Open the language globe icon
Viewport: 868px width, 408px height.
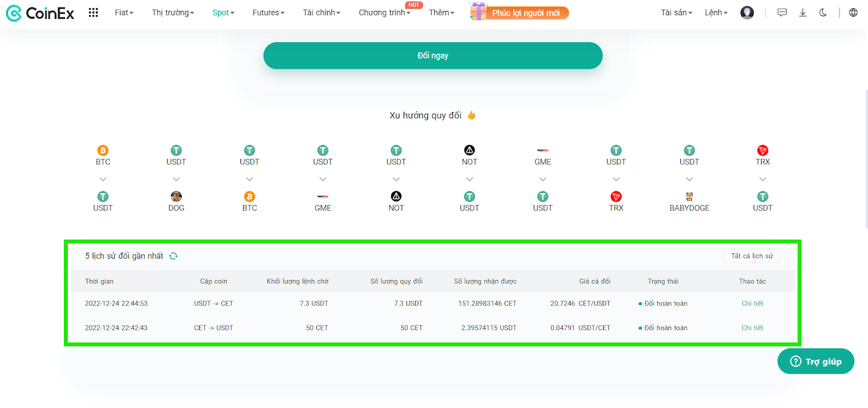click(853, 12)
